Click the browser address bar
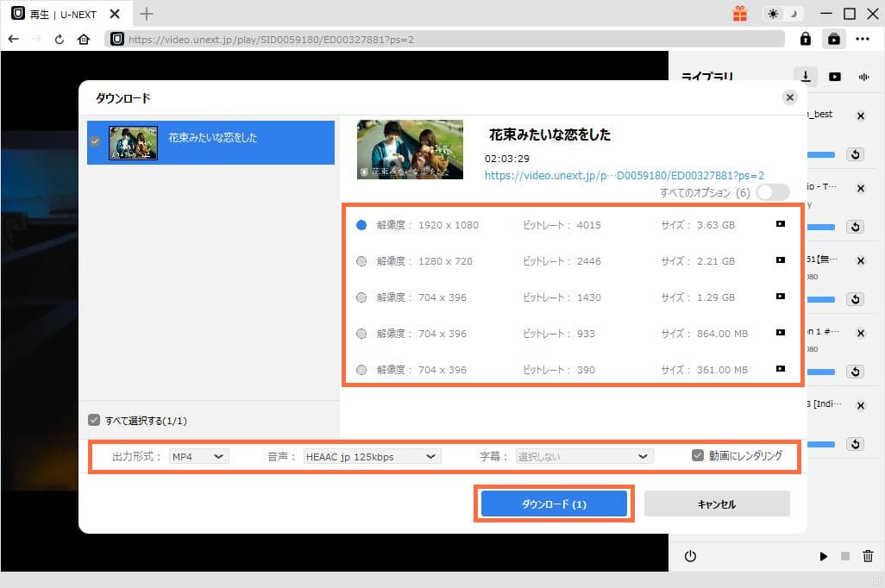Screen dimensions: 885x588 (444, 40)
